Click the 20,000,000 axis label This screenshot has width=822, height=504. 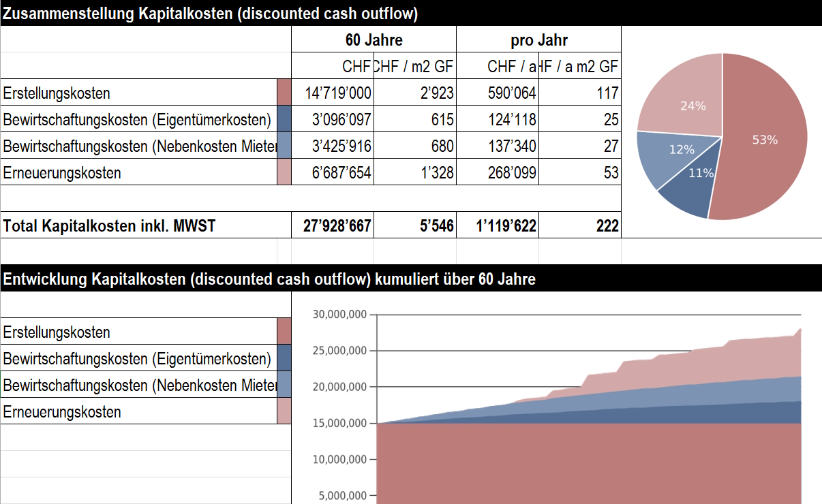(340, 387)
